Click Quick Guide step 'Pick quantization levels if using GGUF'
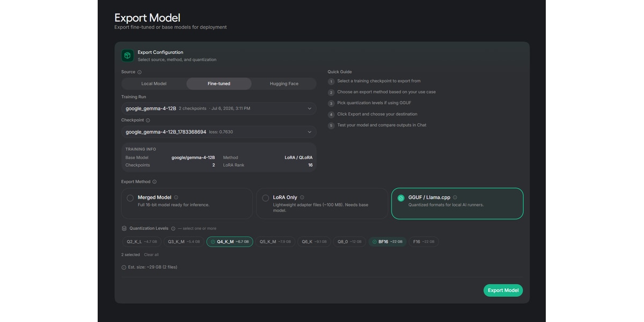The height and width of the screenshot is (322, 644). click(374, 103)
